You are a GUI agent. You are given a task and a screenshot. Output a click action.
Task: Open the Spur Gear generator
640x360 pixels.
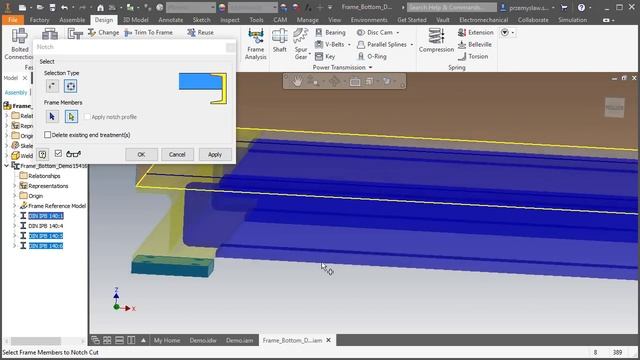click(x=301, y=44)
